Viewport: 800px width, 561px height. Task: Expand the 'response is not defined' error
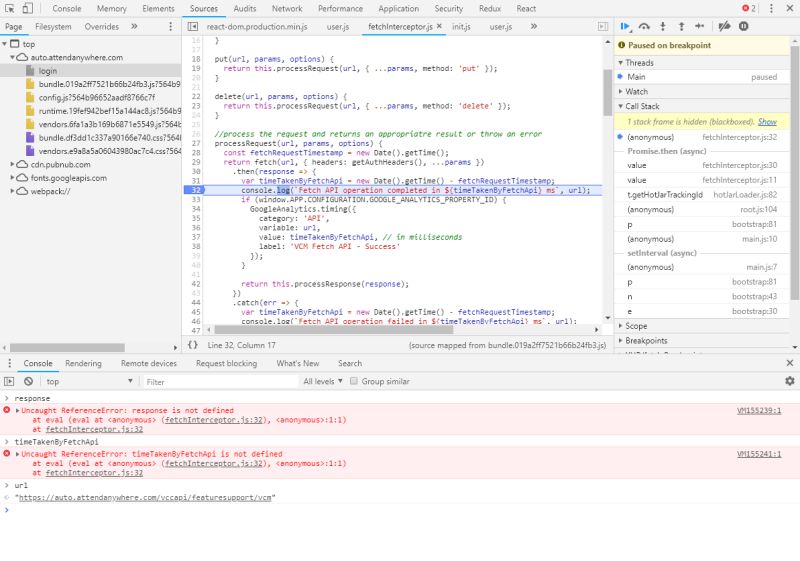tap(17, 411)
